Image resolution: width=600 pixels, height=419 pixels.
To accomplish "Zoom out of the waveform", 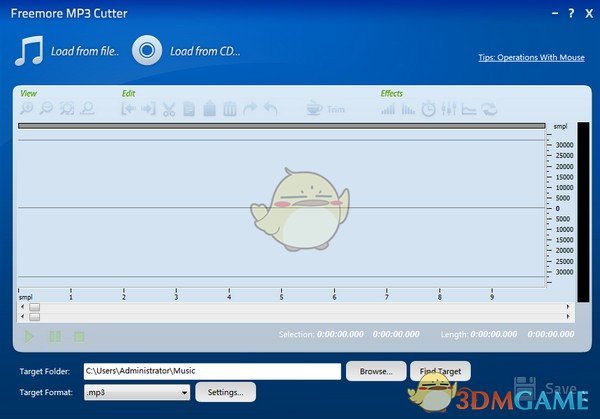I will click(47, 109).
